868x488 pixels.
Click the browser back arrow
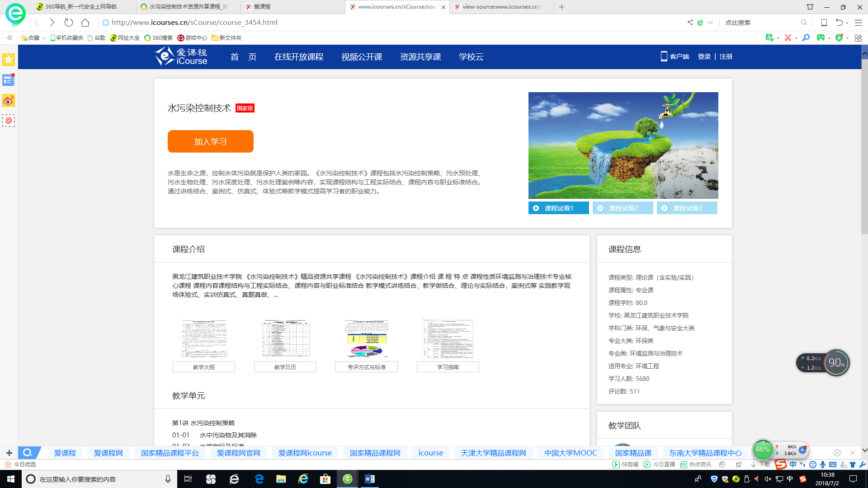point(37,22)
